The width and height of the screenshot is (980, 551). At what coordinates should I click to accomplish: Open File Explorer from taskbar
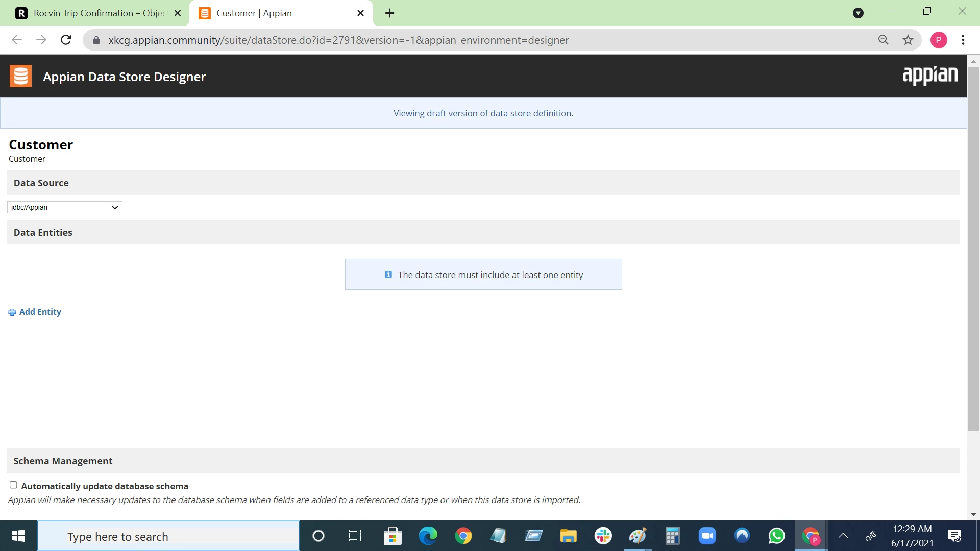[x=568, y=536]
